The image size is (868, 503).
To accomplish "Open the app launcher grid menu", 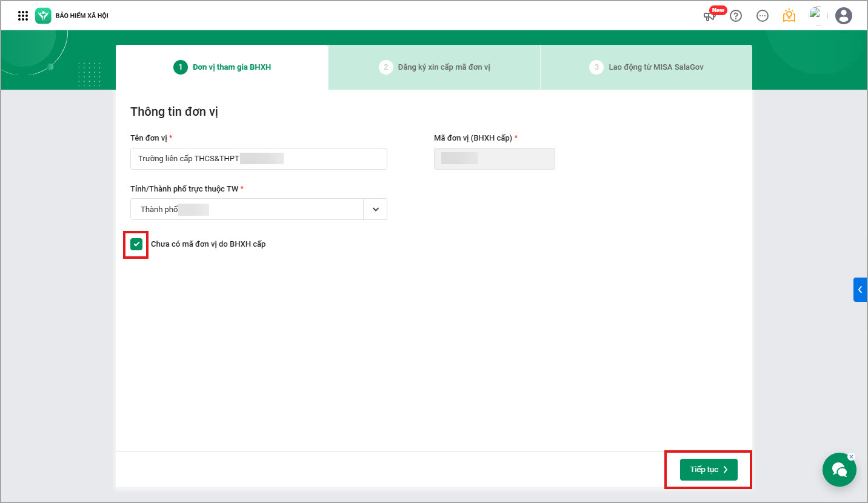I will tap(23, 16).
